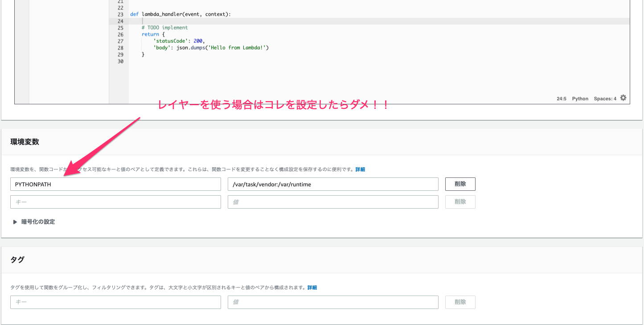Image resolution: width=644 pixels, height=325 pixels.
Task: Click the tag キー input field
Action: [115, 302]
